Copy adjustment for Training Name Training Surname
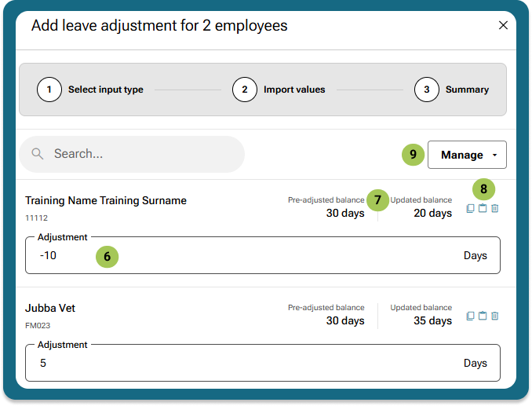 point(470,208)
